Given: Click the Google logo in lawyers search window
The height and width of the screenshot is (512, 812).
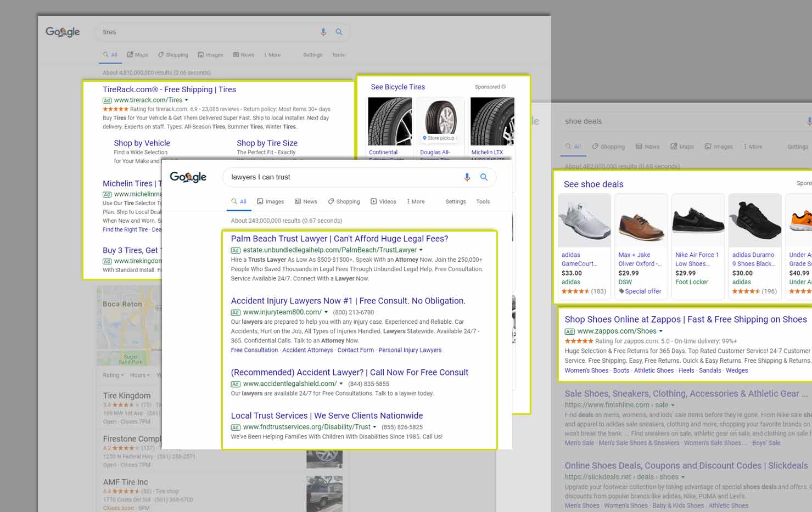Looking at the screenshot, I should [188, 177].
